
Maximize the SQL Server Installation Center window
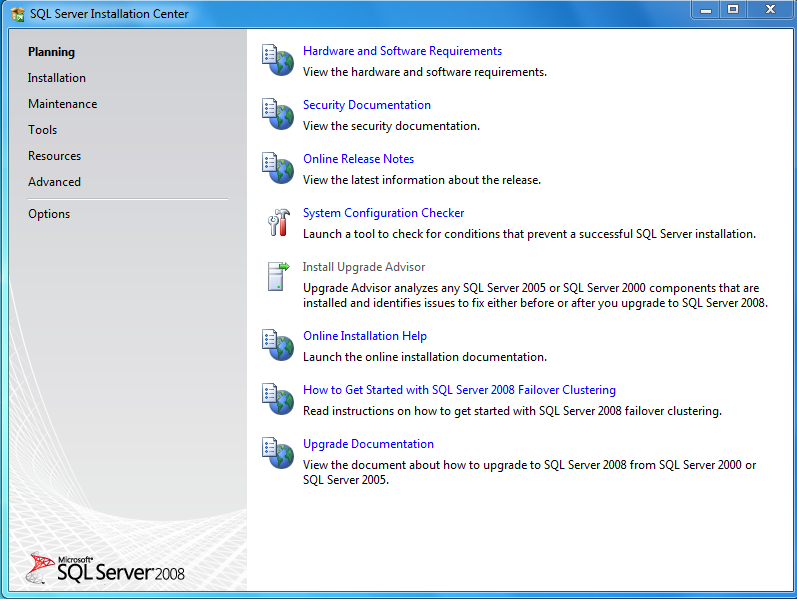coord(732,10)
